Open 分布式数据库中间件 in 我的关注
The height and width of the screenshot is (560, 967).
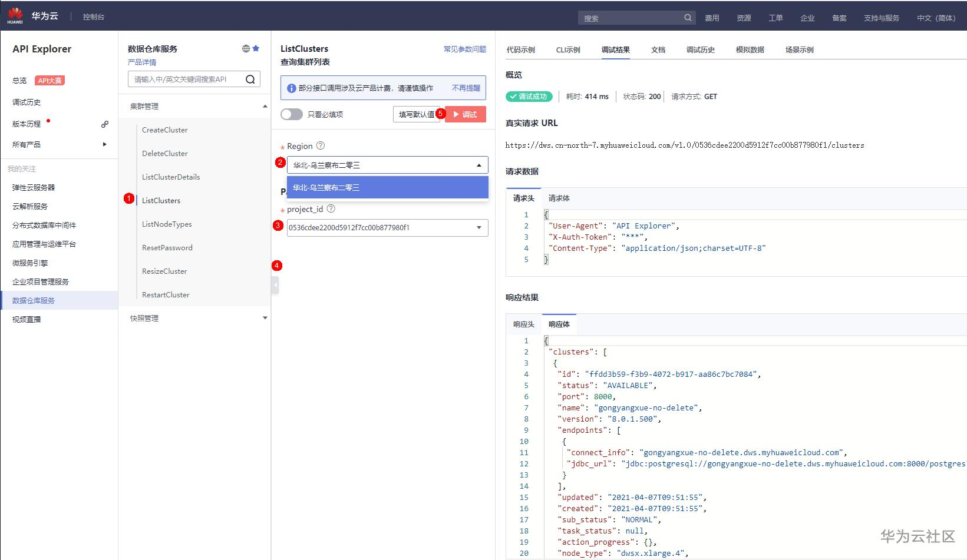click(44, 226)
